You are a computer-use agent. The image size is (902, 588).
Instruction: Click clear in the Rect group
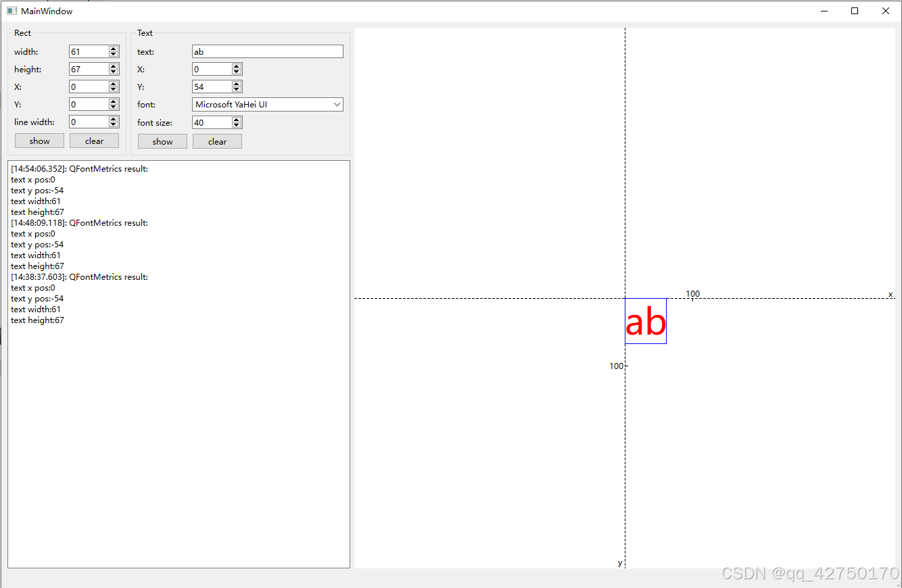[x=94, y=141]
